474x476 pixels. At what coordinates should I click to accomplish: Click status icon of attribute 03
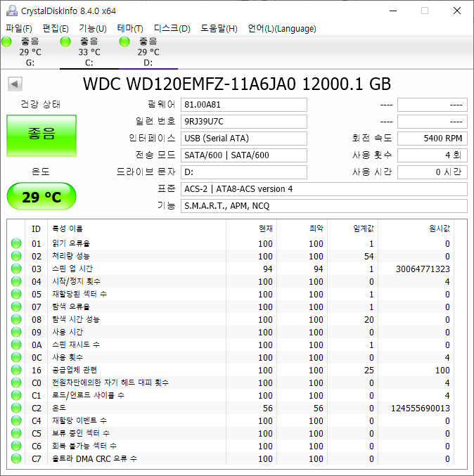[16, 269]
